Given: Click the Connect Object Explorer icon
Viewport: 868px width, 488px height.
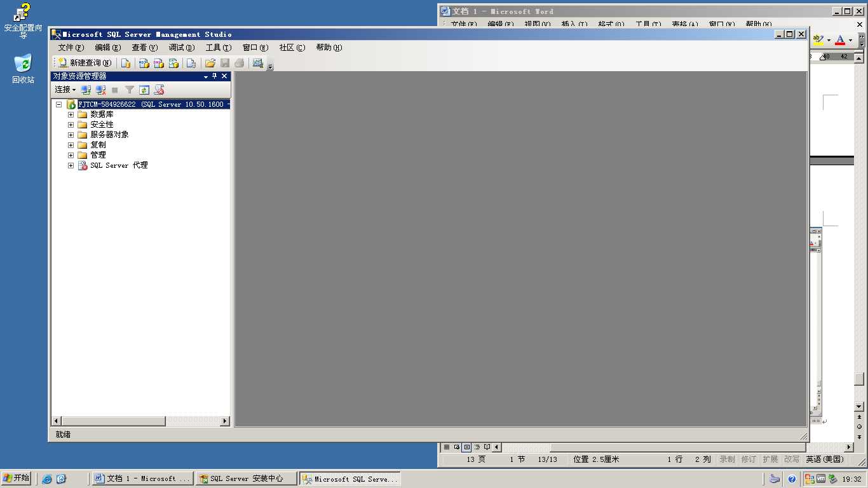Looking at the screenshot, I should 86,90.
